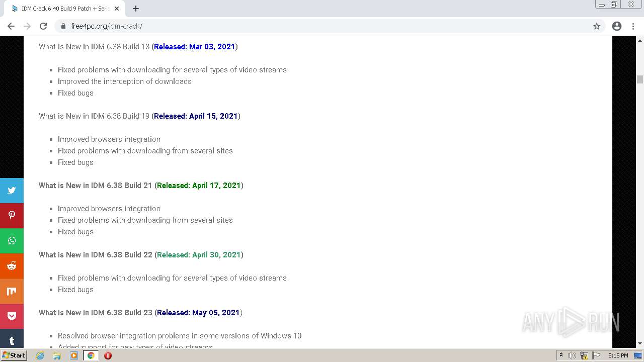Open media player taskbar icon

pos(74,355)
